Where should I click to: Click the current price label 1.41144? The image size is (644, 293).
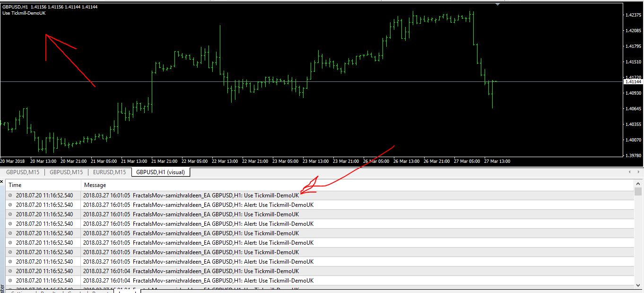pyautogui.click(x=633, y=81)
